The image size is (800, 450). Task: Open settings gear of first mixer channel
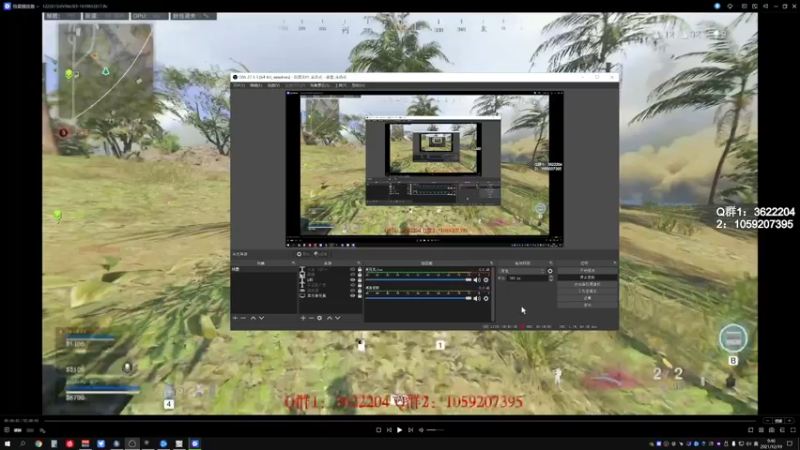click(486, 280)
